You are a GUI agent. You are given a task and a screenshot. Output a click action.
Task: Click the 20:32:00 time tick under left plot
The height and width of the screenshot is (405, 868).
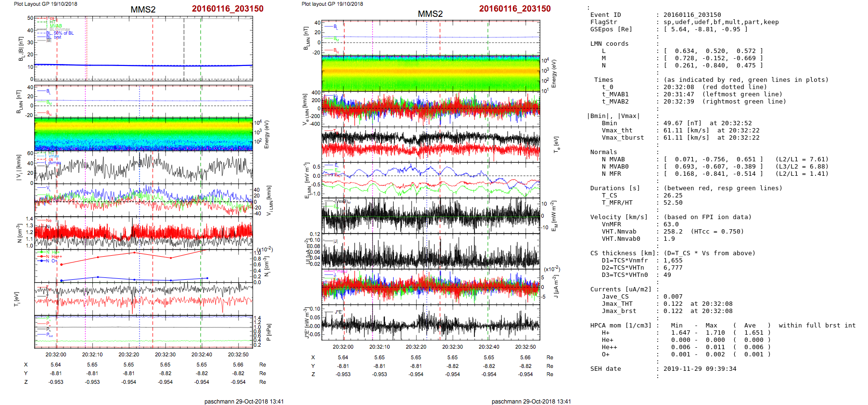[x=56, y=354]
